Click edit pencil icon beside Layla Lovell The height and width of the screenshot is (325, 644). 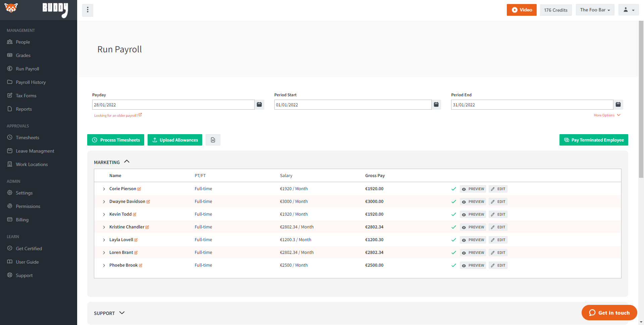click(136, 240)
